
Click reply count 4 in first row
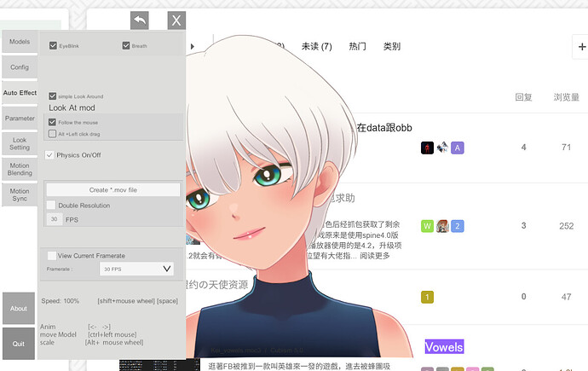(523, 148)
